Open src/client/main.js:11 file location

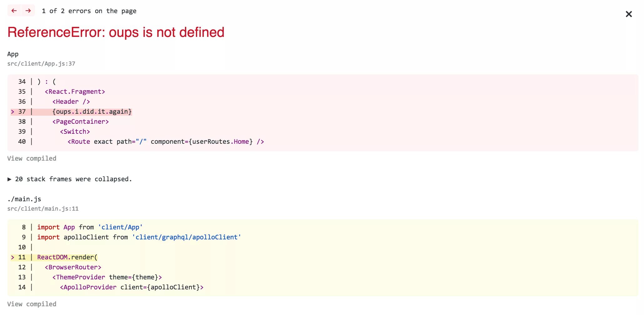(x=43, y=209)
